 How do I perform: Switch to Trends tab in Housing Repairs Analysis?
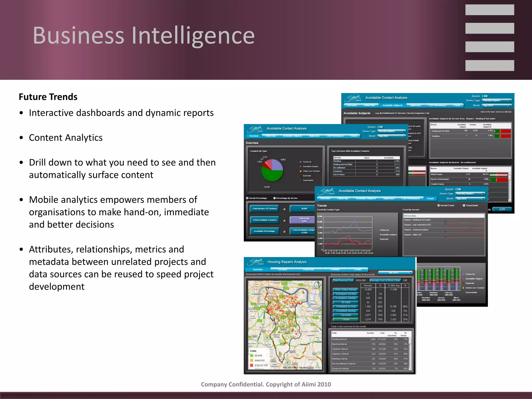358,269
